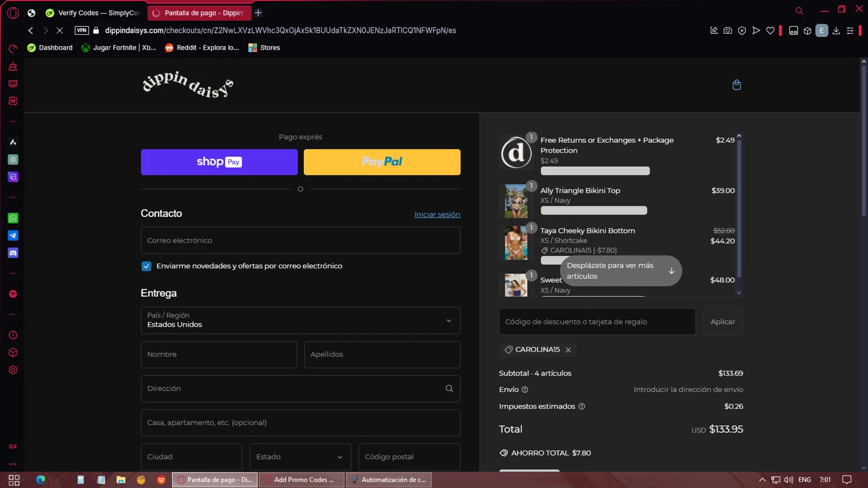Open Extensions cube icon in sidebar
The width and height of the screenshot is (868, 488).
pyautogui.click(x=13, y=353)
